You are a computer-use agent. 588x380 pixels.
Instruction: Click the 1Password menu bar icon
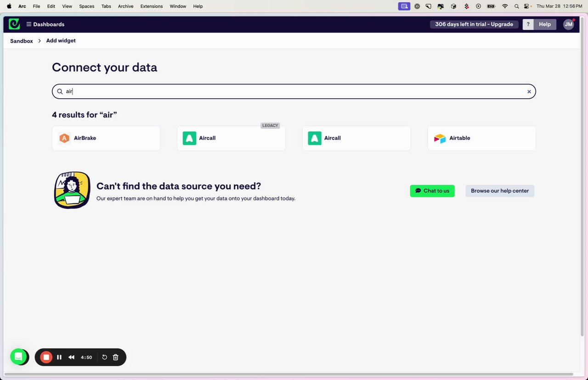point(417,6)
